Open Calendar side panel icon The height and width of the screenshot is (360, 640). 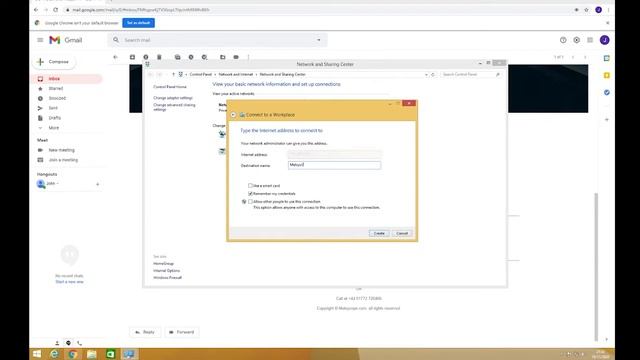point(607,58)
